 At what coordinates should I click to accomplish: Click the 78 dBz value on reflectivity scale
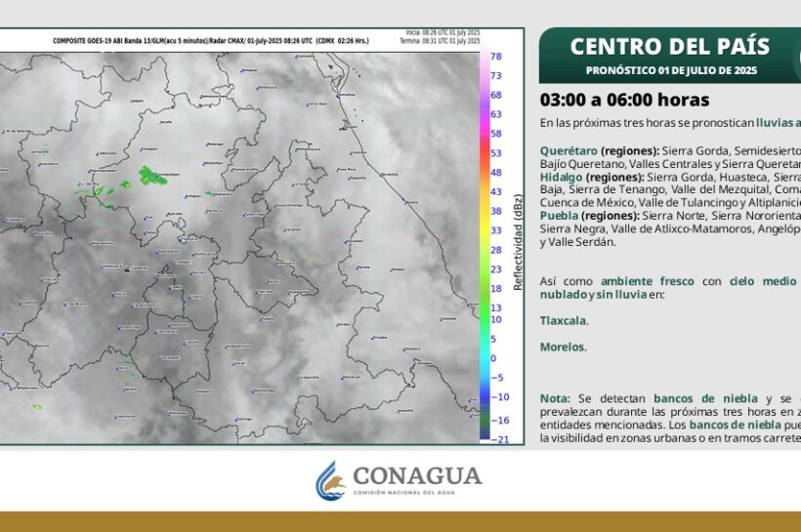[x=496, y=56]
